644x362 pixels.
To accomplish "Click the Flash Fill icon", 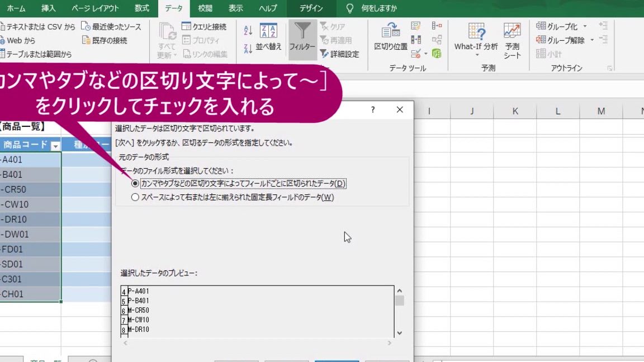I will tap(416, 26).
